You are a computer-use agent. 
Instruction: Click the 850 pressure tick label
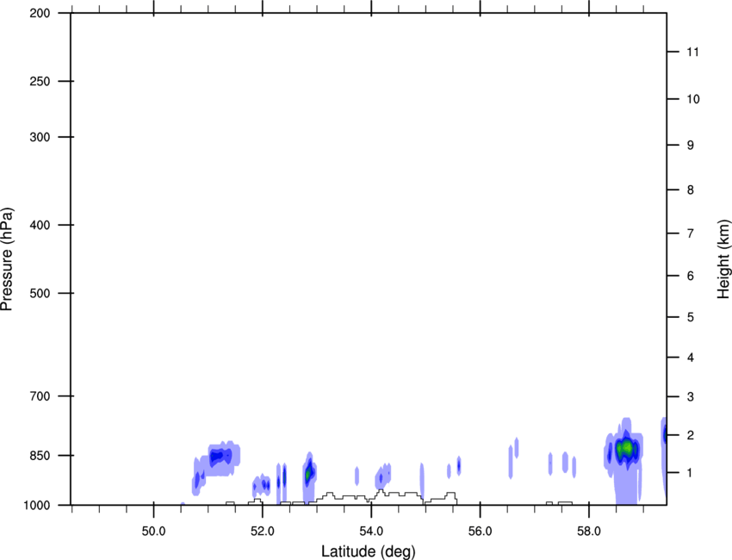(x=40, y=456)
